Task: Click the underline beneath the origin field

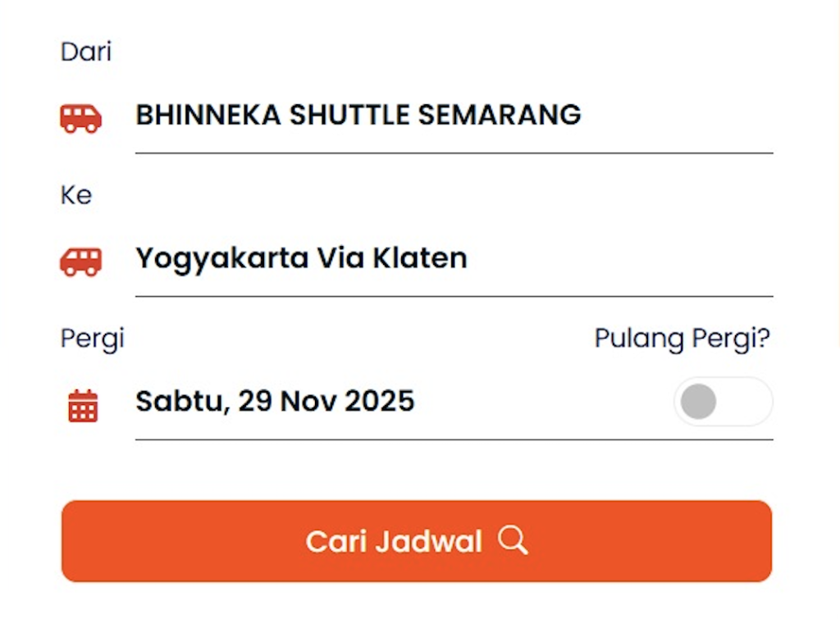Action: click(454, 153)
